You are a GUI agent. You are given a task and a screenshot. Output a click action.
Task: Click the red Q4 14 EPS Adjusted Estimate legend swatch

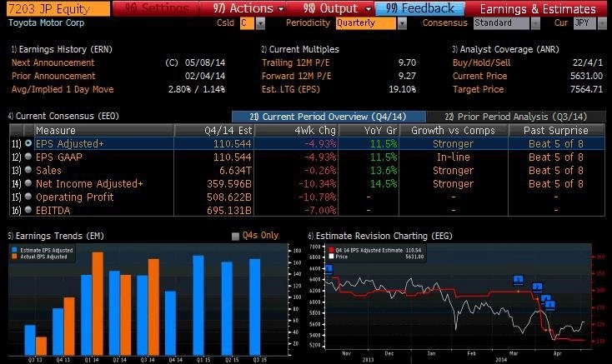331,250
